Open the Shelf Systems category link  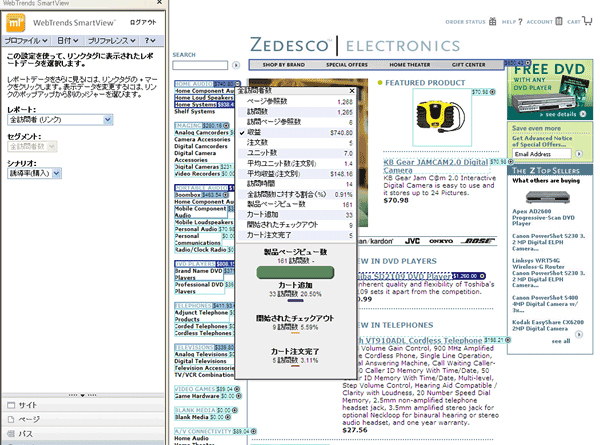click(195, 111)
